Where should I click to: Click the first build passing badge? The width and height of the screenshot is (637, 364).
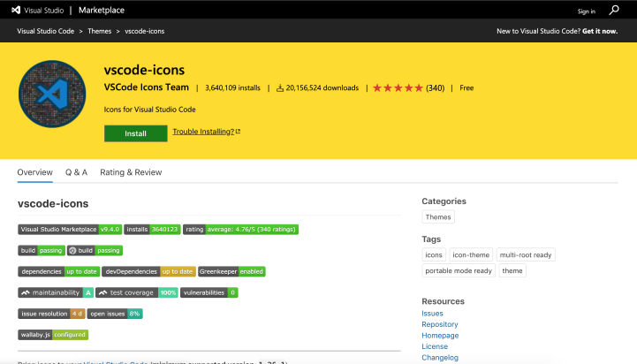42,250
